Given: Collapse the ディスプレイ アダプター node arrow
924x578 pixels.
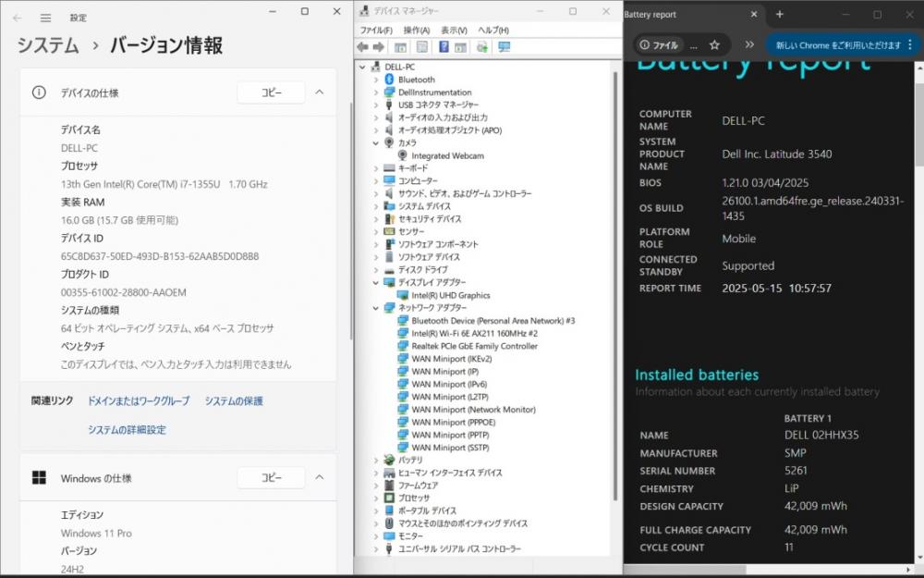Looking at the screenshot, I should [x=376, y=282].
